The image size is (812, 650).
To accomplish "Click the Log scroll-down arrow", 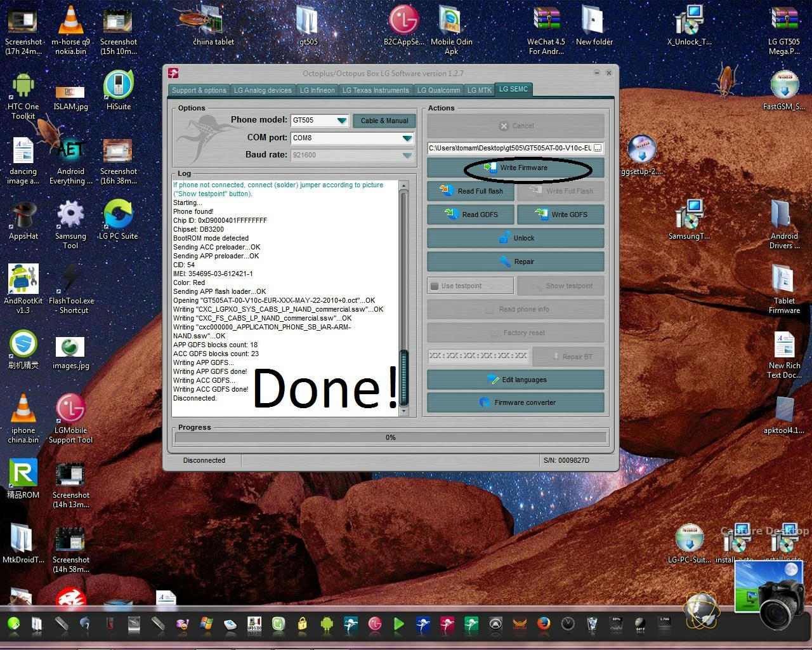I will point(403,411).
